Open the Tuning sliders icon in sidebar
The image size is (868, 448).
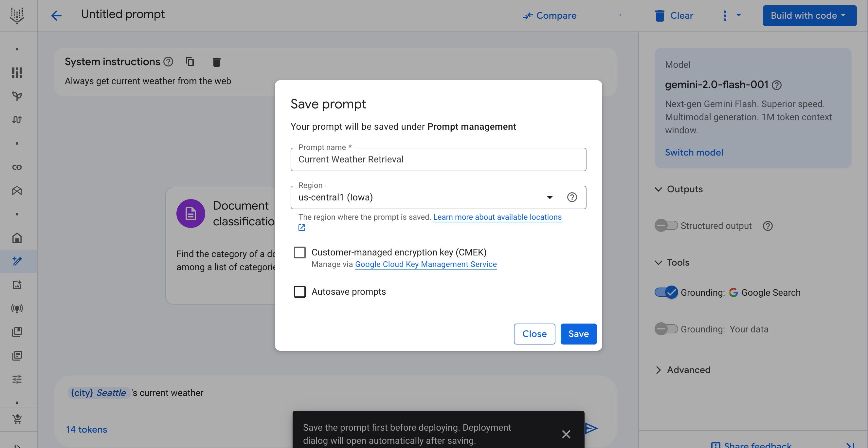(17, 379)
